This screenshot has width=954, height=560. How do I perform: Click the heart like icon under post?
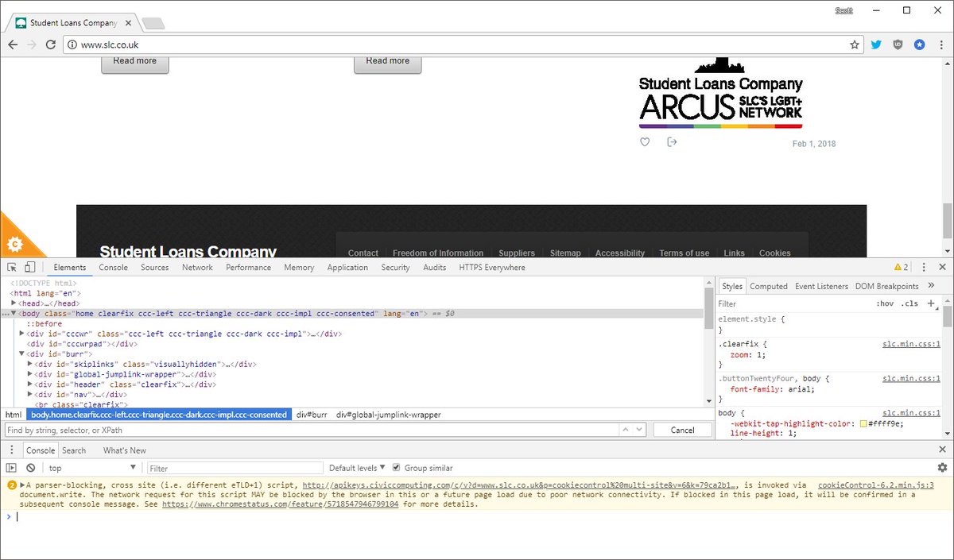pos(645,142)
